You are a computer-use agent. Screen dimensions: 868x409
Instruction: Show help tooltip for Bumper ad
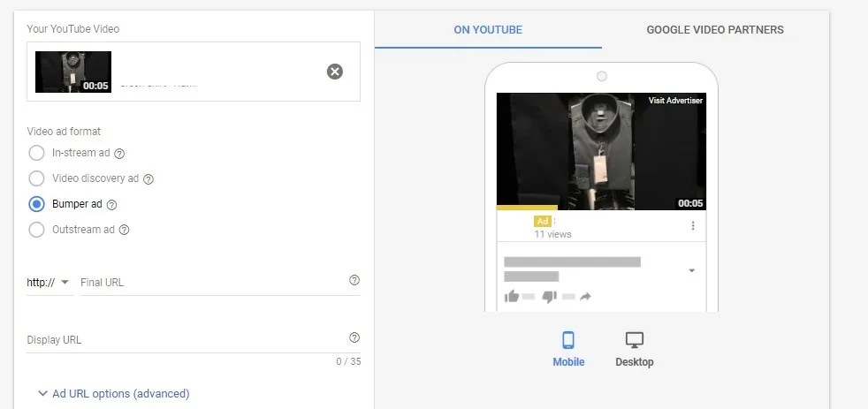coord(111,204)
